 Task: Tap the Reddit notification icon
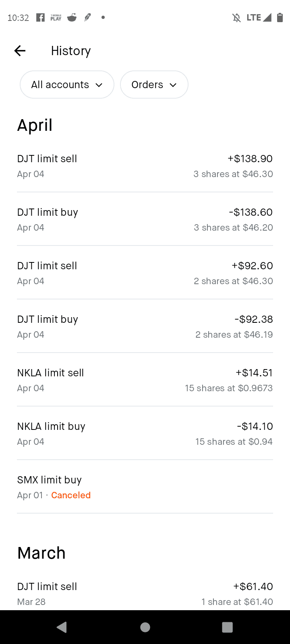pos(72,17)
